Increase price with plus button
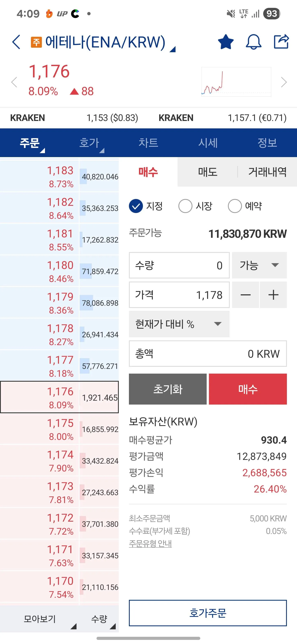Image resolution: width=297 pixels, height=644 pixels. pos(273,295)
